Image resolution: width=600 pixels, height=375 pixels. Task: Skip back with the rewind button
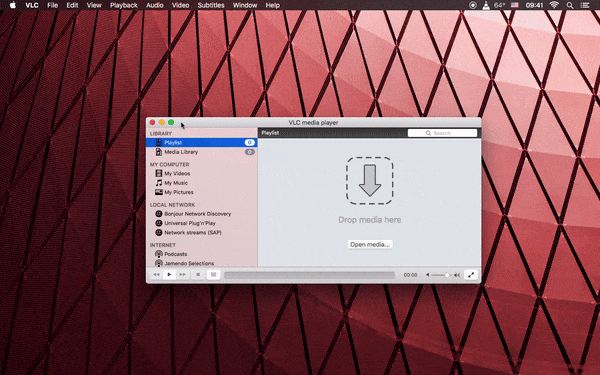coord(156,274)
